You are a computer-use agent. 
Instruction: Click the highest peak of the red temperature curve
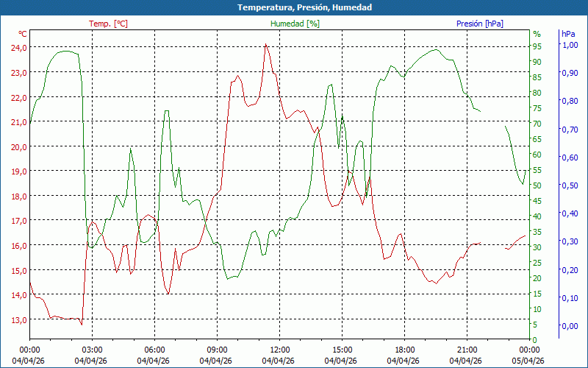point(266,45)
